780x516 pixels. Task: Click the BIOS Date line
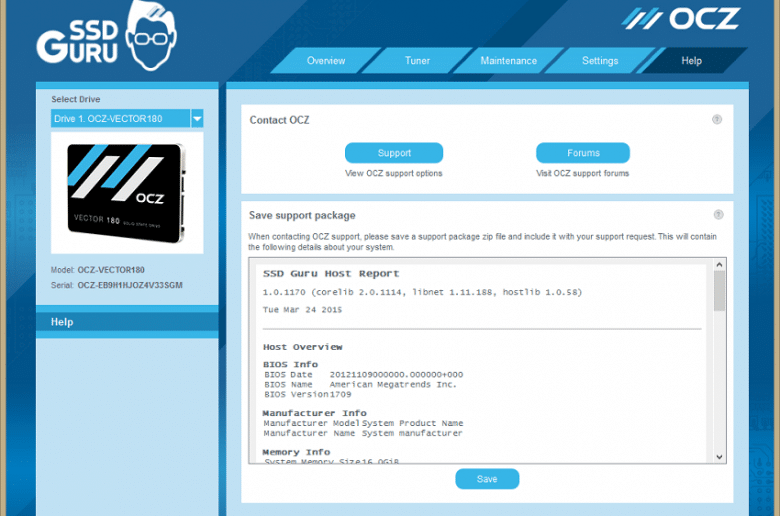coord(364,374)
